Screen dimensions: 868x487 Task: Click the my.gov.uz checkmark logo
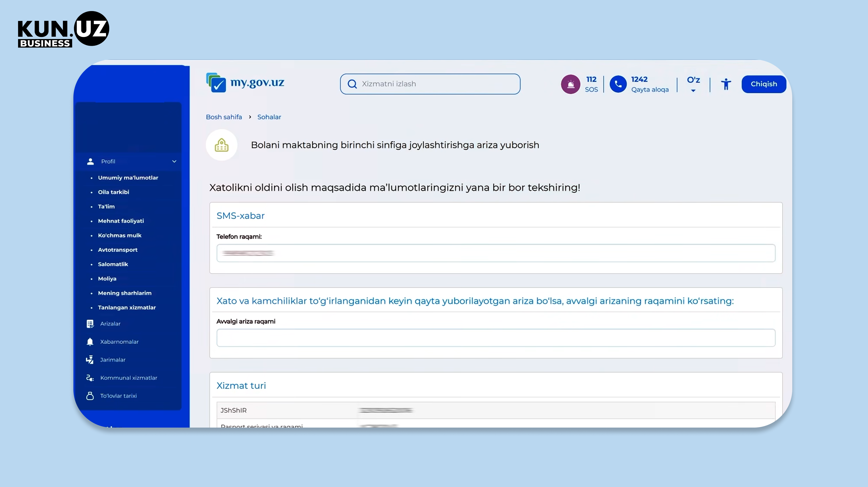pyautogui.click(x=216, y=82)
